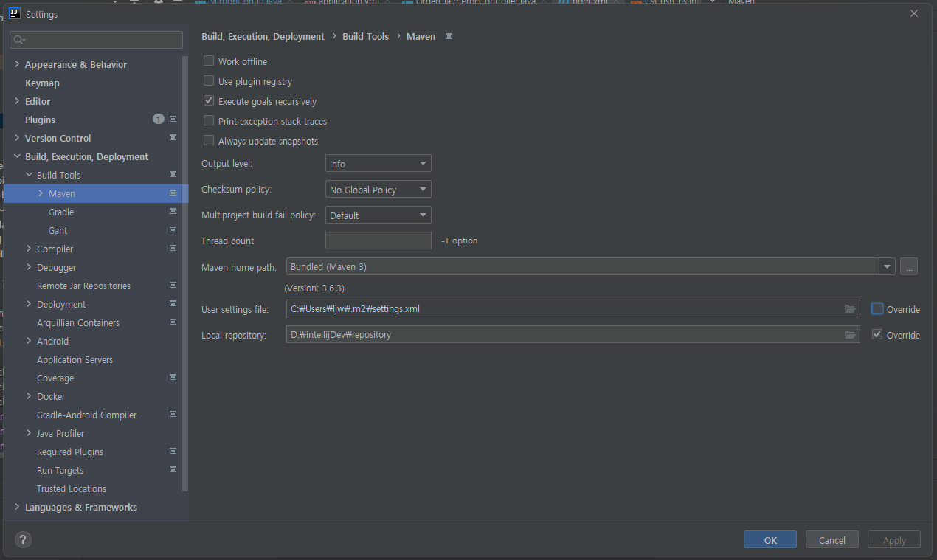The width and height of the screenshot is (937, 560).
Task: Confirm settings with OK button
Action: pyautogui.click(x=770, y=540)
